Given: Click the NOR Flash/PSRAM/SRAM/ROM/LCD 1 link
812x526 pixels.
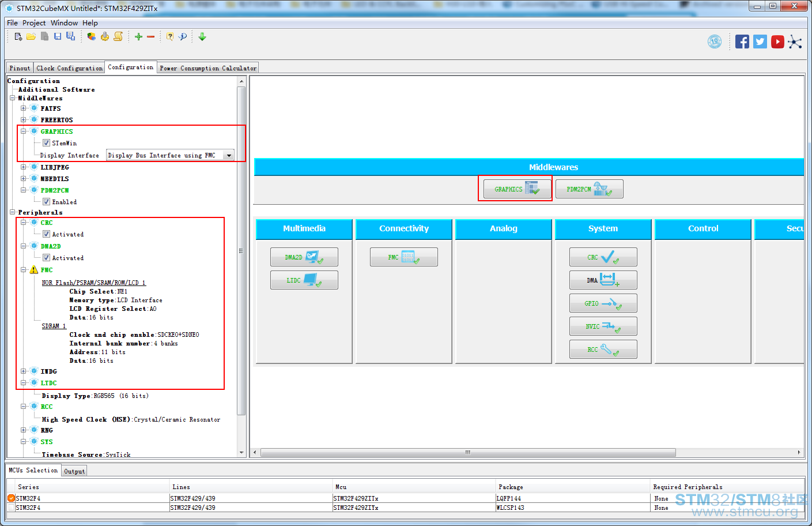Looking at the screenshot, I should pos(94,283).
